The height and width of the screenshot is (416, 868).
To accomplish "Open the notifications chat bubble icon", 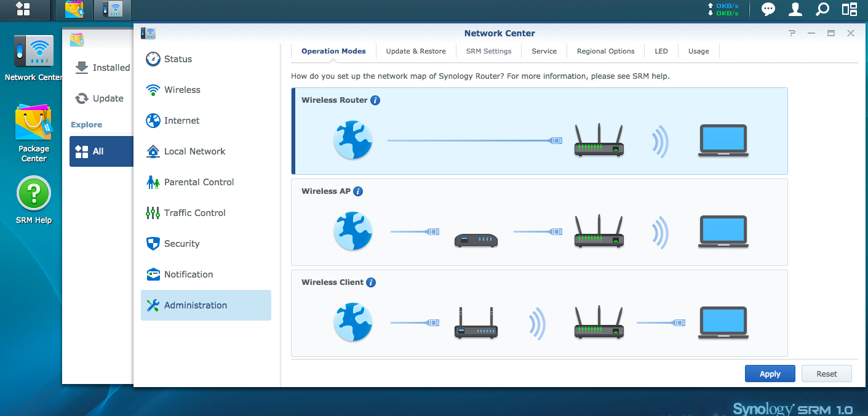I will [768, 9].
